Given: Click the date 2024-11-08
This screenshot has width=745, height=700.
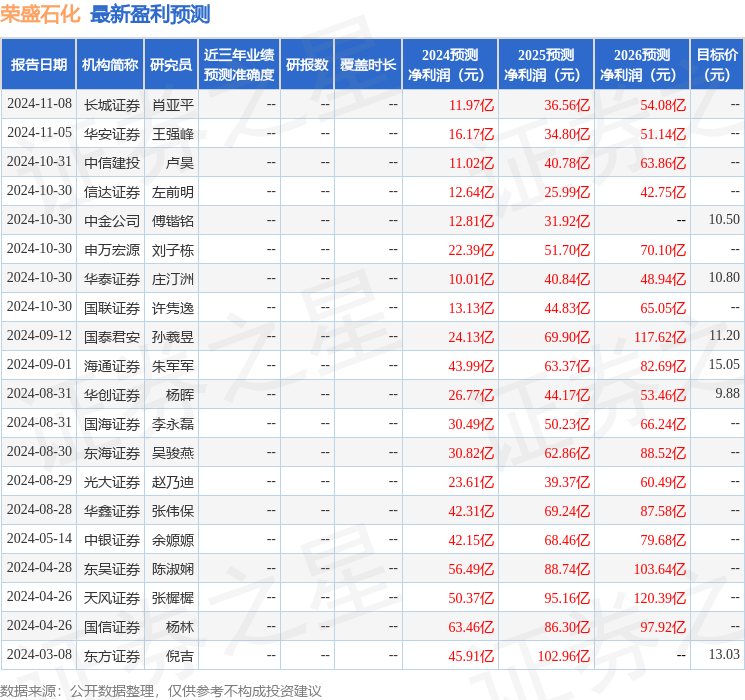Looking at the screenshot, I should pos(39,104).
